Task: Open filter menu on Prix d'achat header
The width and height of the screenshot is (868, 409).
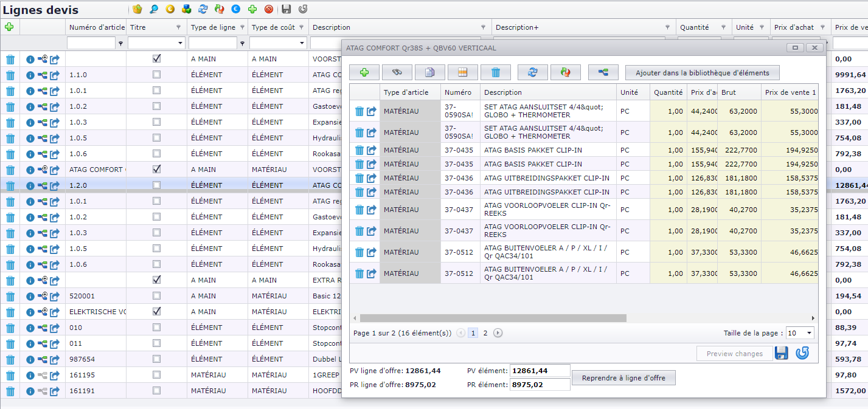Action: point(823,27)
